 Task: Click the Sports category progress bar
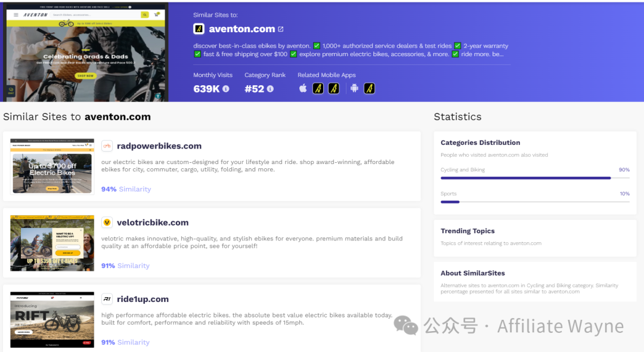[x=535, y=202]
